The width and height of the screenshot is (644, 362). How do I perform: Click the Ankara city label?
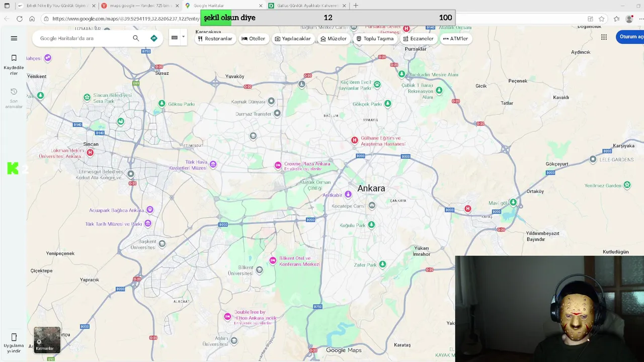pos(371,189)
